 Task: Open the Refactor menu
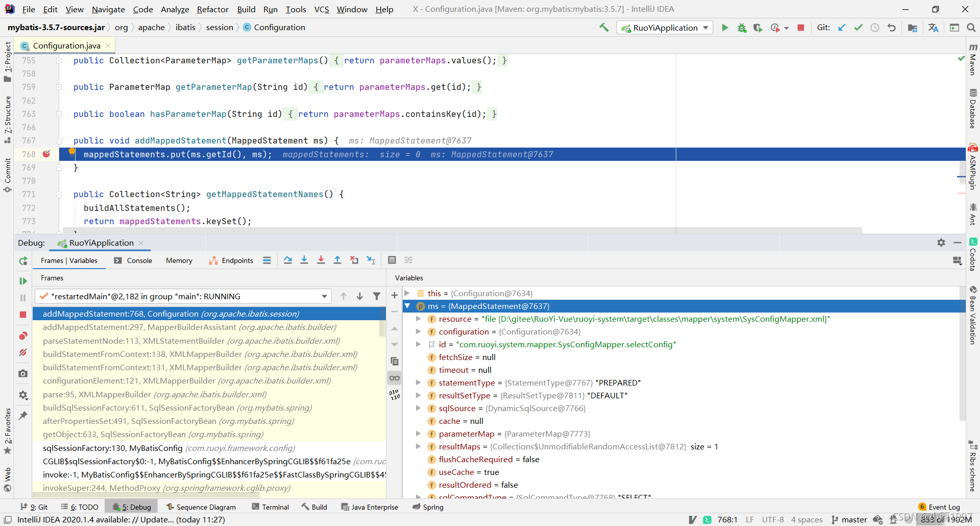(x=213, y=9)
